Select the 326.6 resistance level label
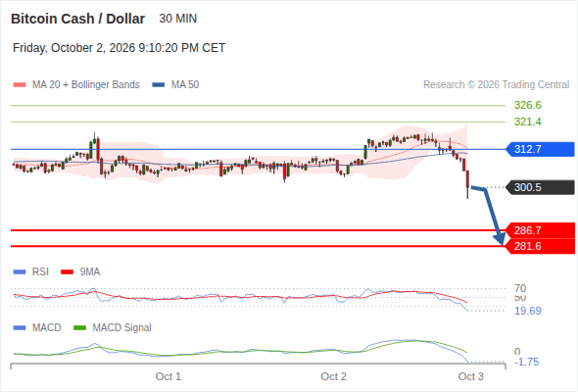 [x=528, y=105]
